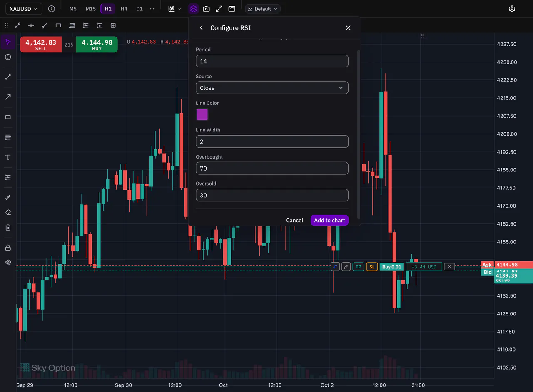Select the ruler measure tool

[x=8, y=197]
